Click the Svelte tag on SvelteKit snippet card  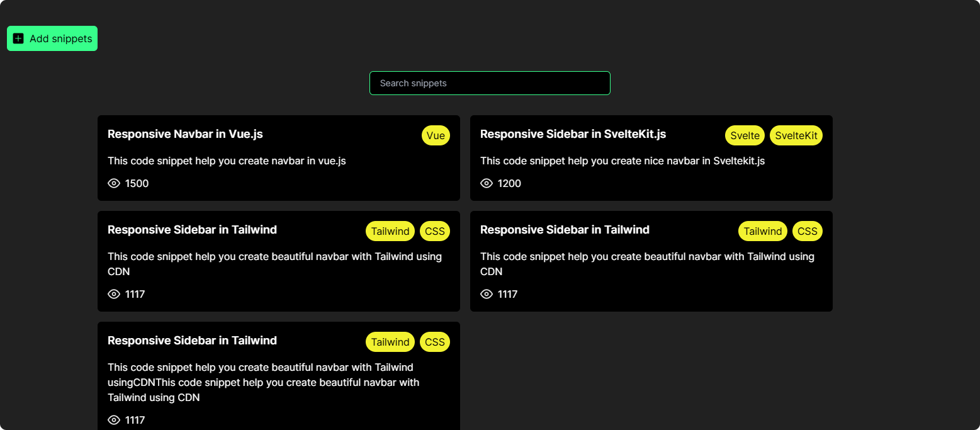[x=745, y=135]
